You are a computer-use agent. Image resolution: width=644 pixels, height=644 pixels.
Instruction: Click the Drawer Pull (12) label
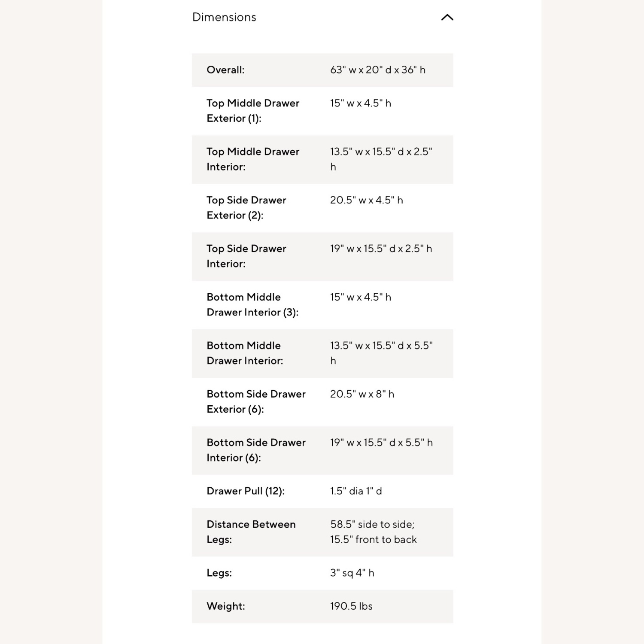point(245,491)
